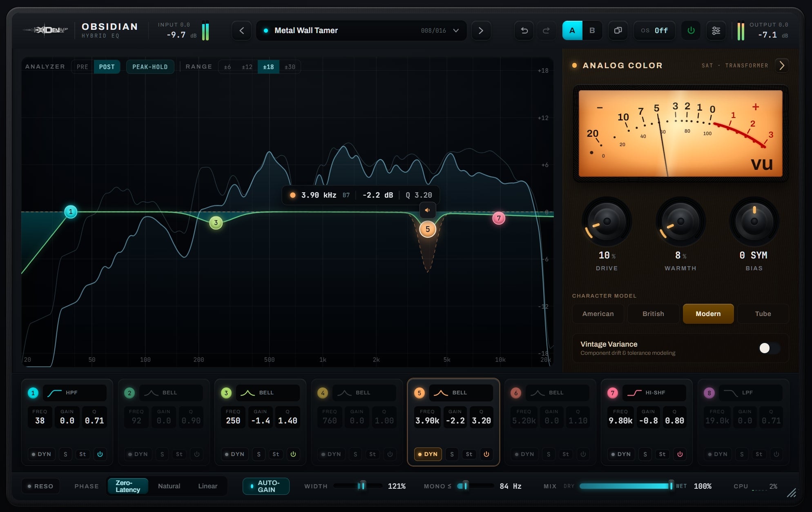Click the band 5 audition speaker icon
This screenshot has width=812, height=512.
click(x=427, y=210)
